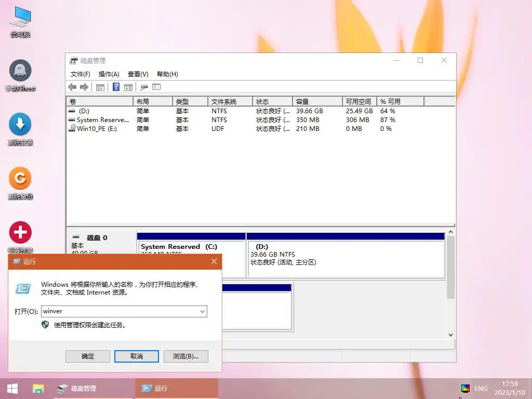Open the 文件(F) menu
The image size is (532, 399).
(x=81, y=74)
